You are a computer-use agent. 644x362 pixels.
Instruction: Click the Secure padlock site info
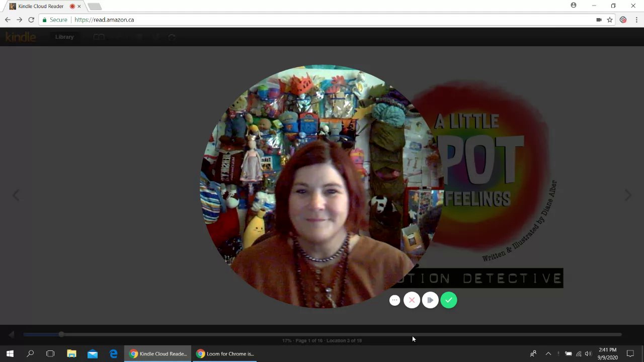point(55,20)
